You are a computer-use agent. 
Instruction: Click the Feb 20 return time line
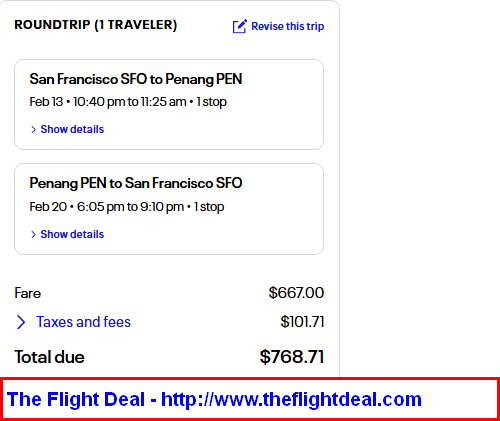click(x=127, y=207)
